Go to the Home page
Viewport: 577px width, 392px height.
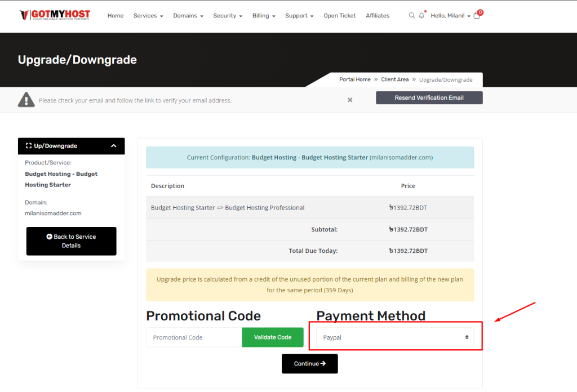tap(116, 16)
